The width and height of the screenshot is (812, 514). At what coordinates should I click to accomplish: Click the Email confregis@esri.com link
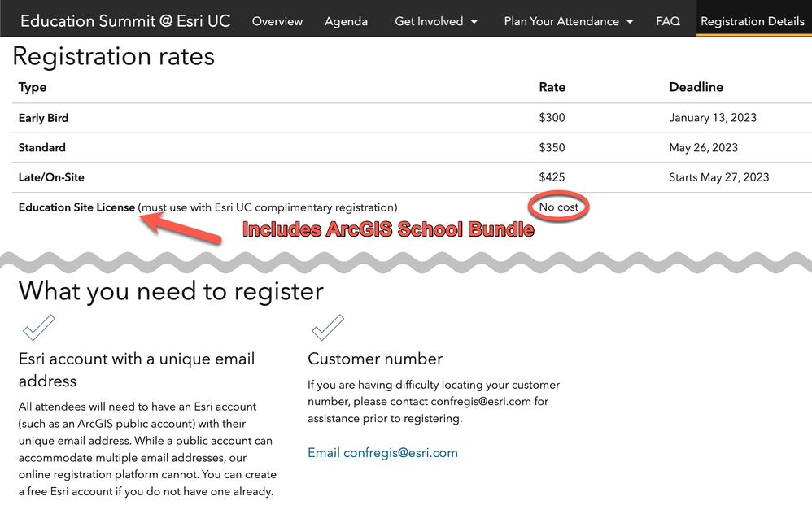[x=382, y=453]
